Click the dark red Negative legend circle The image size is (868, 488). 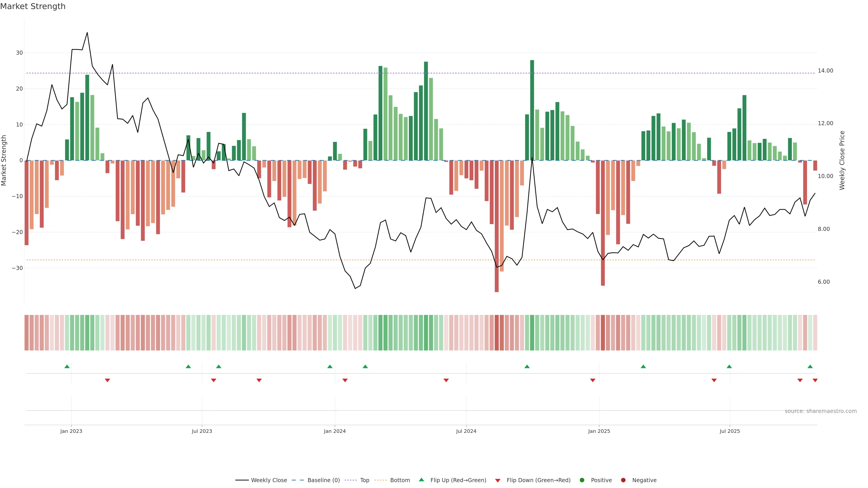coord(623,480)
